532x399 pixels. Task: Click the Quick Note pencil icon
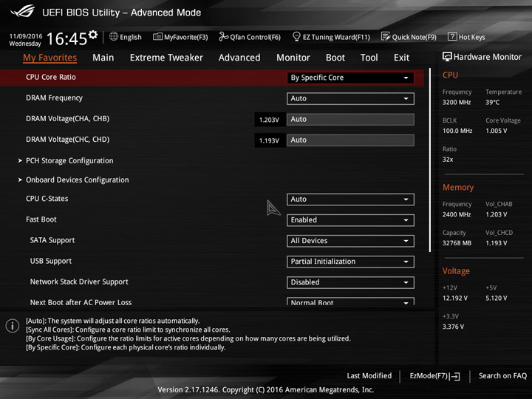(x=386, y=36)
